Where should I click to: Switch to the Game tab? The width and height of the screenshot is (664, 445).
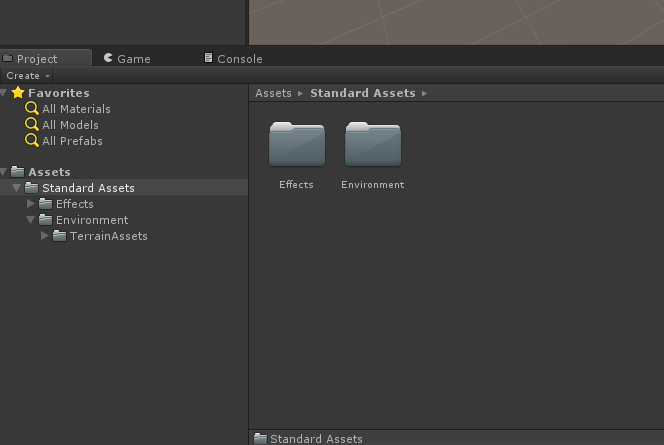127,58
